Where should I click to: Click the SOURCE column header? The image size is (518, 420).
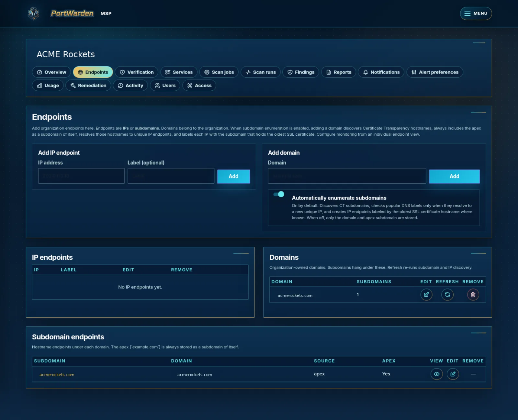pyautogui.click(x=324, y=361)
